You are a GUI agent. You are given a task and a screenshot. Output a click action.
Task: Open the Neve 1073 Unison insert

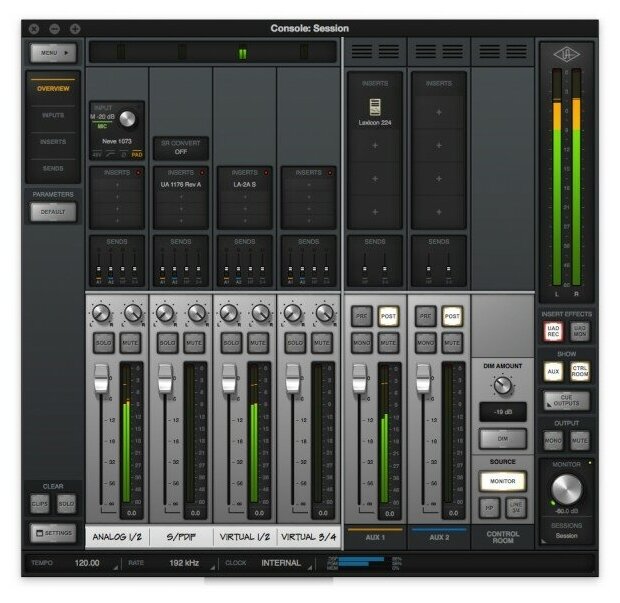coord(117,141)
